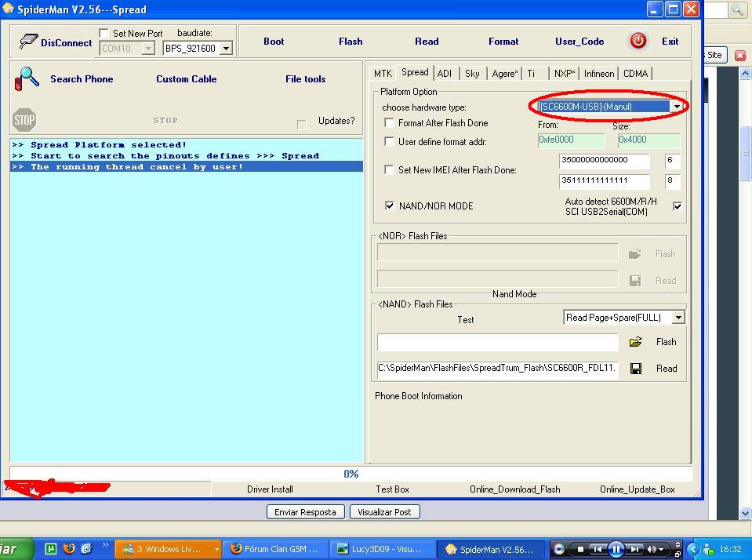
Task: Launch Internet Explorer quick launch icon
Action: pyautogui.click(x=86, y=548)
